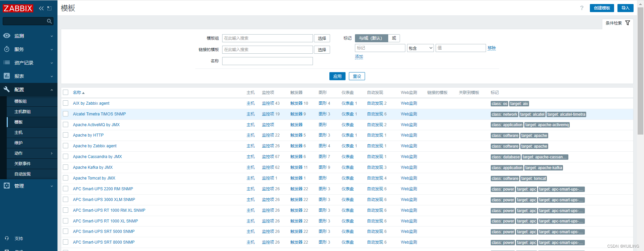Click the 条件检索 filter tab
The width and height of the screenshot is (644, 251).
pyautogui.click(x=617, y=23)
